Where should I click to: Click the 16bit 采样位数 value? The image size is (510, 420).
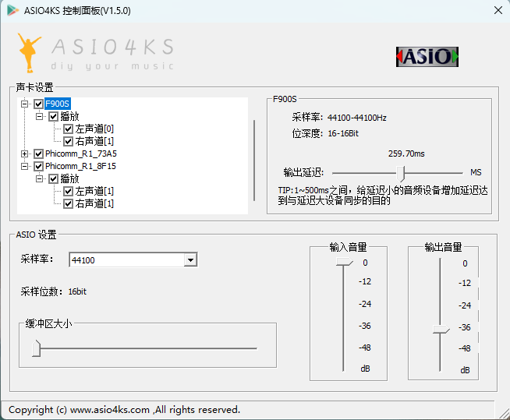click(77, 291)
